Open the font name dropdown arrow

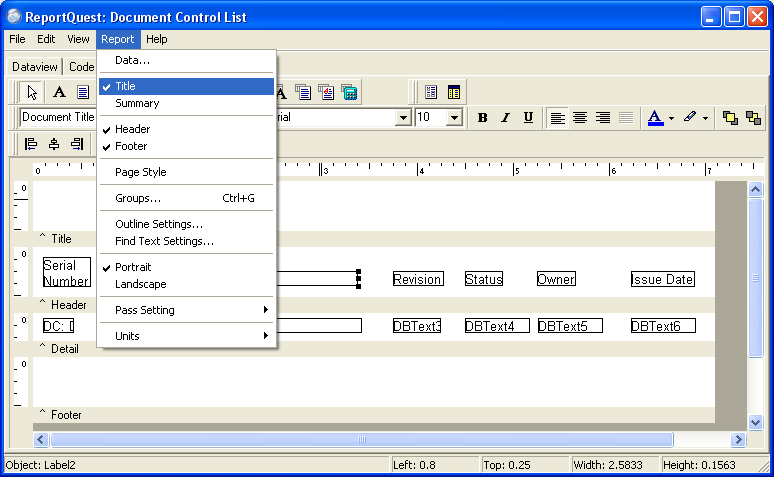click(x=403, y=118)
